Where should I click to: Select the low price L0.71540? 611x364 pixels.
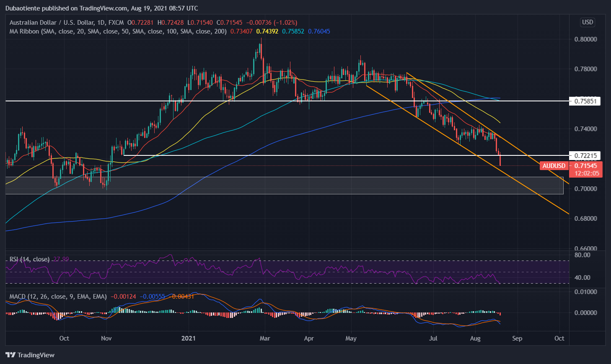click(200, 23)
